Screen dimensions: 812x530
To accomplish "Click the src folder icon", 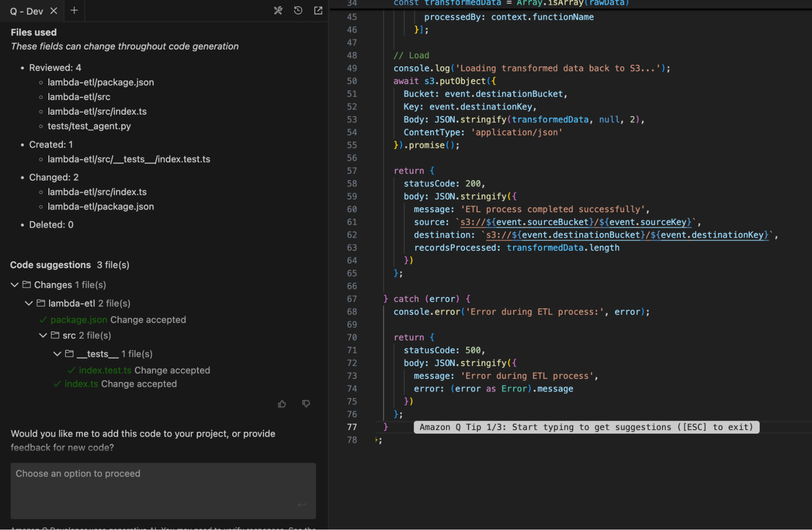I will point(55,335).
